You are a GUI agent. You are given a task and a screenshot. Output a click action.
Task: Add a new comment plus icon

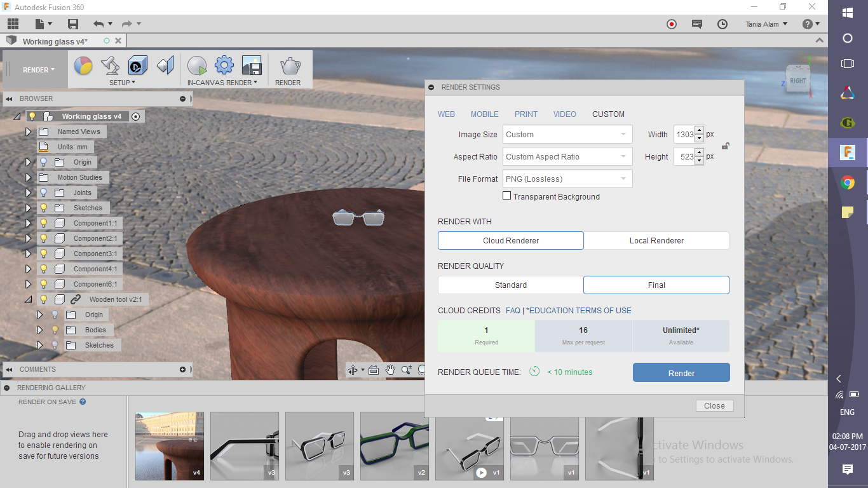point(183,369)
